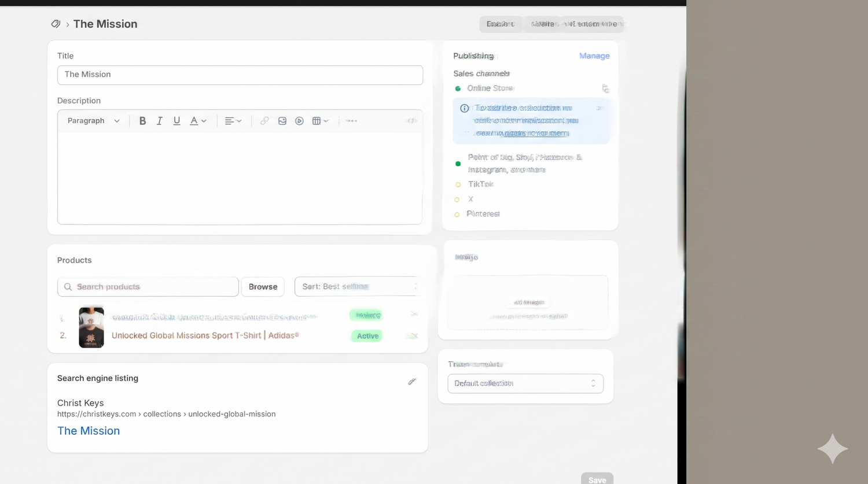
Task: Edit search engine listing with pencil icon
Action: [412, 382]
